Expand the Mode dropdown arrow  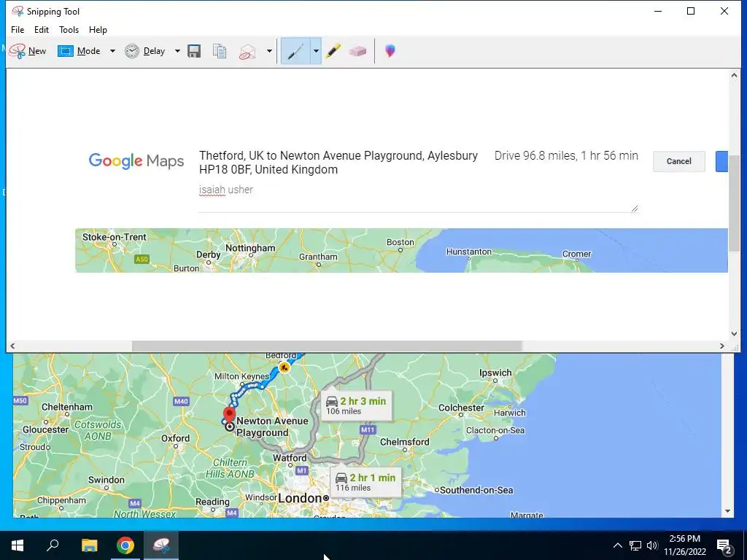112,51
